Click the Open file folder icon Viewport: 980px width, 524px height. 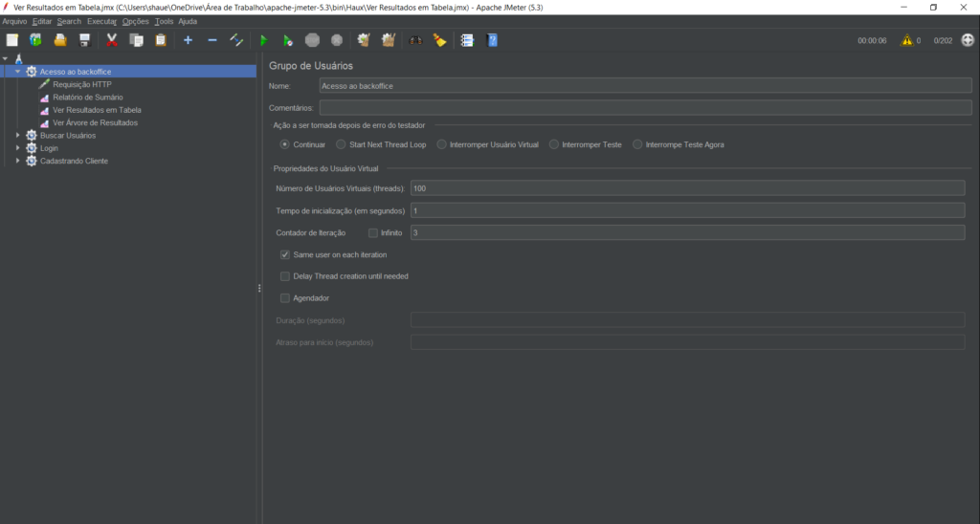click(60, 40)
